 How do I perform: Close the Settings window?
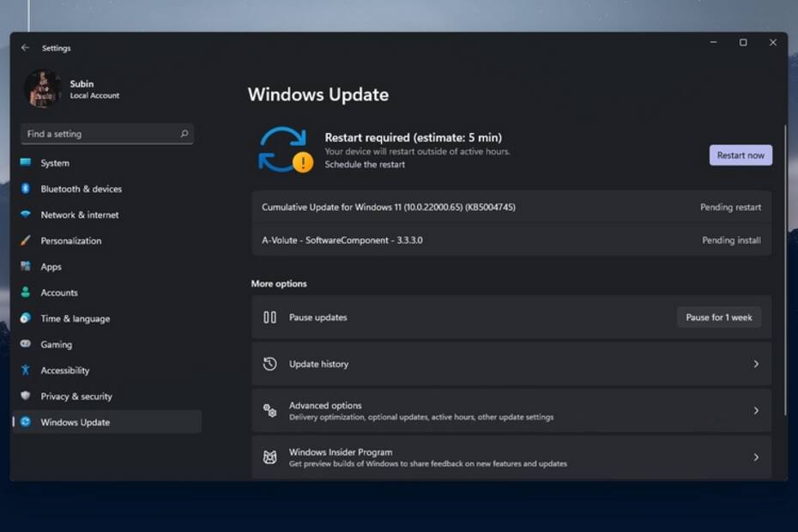click(772, 42)
